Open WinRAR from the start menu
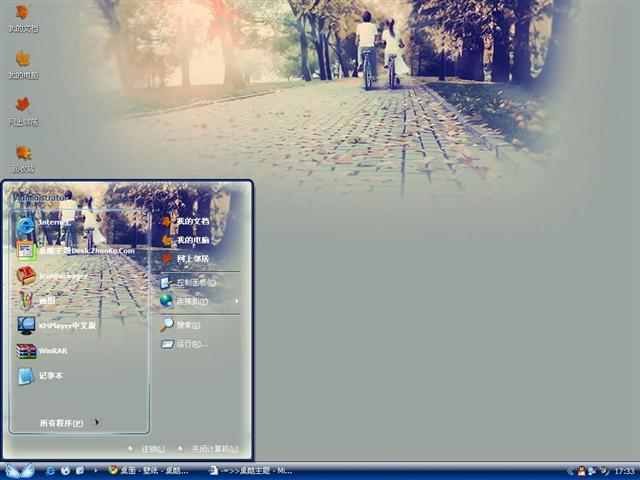Screen dimensions: 640x480 click(42, 351)
